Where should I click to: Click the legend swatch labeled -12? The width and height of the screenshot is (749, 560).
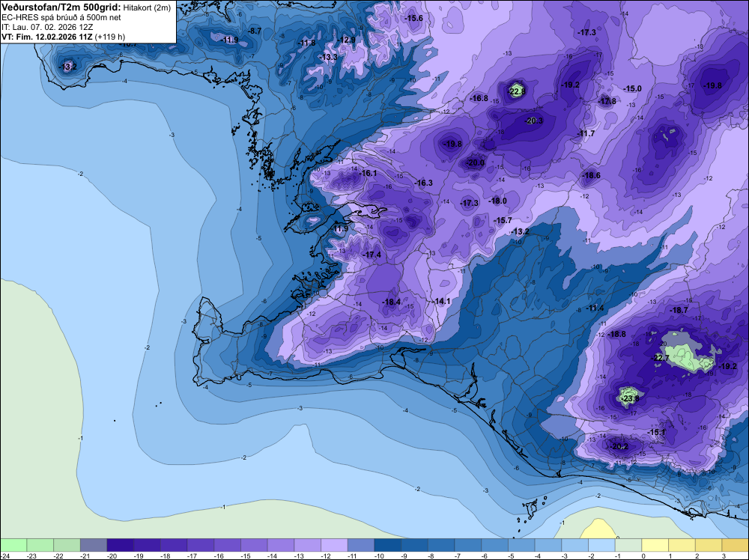[x=334, y=545]
